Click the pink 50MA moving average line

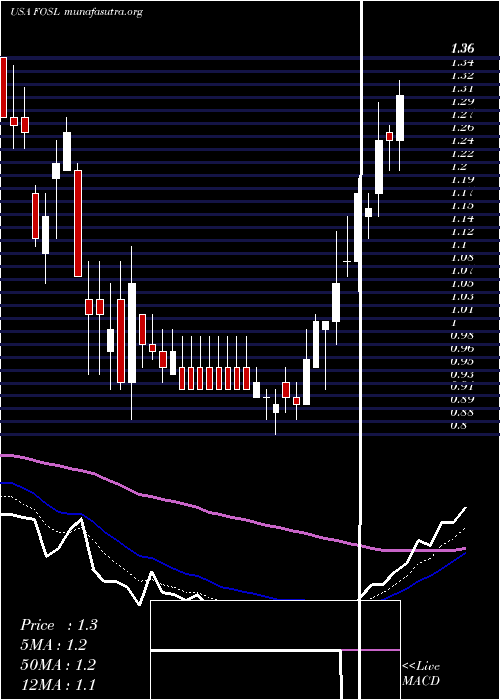click(x=232, y=518)
